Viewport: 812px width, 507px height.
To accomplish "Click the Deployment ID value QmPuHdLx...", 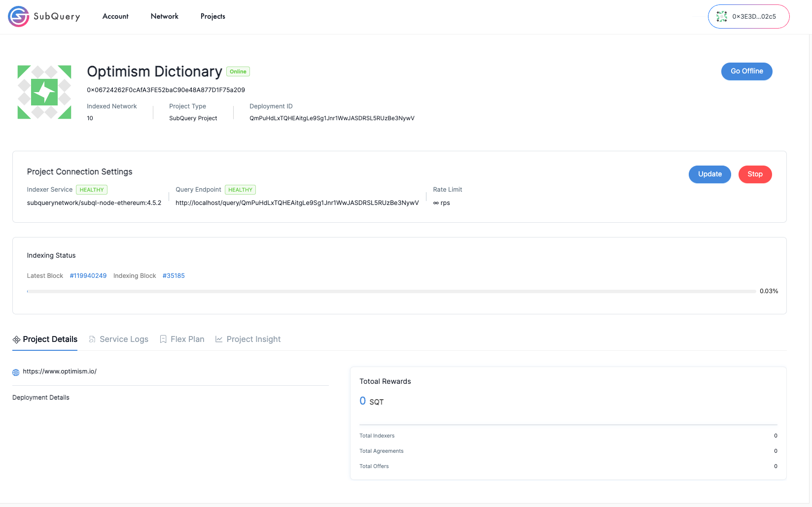I will (x=332, y=118).
